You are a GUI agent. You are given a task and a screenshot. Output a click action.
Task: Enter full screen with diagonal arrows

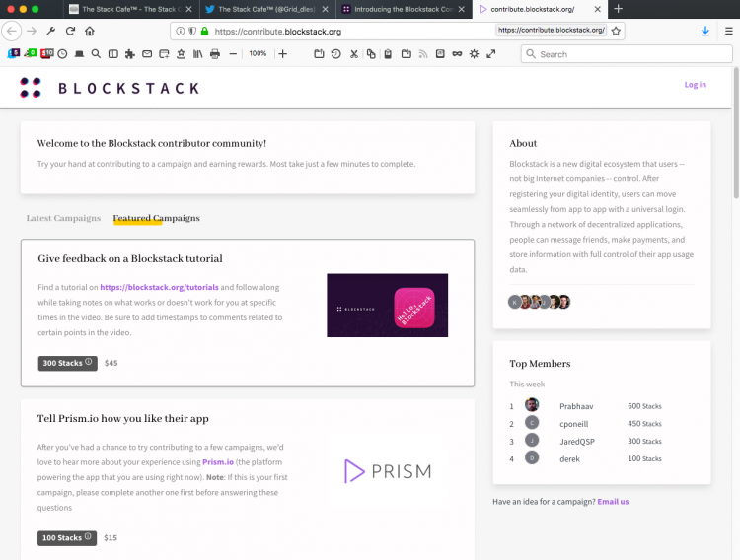491,54
